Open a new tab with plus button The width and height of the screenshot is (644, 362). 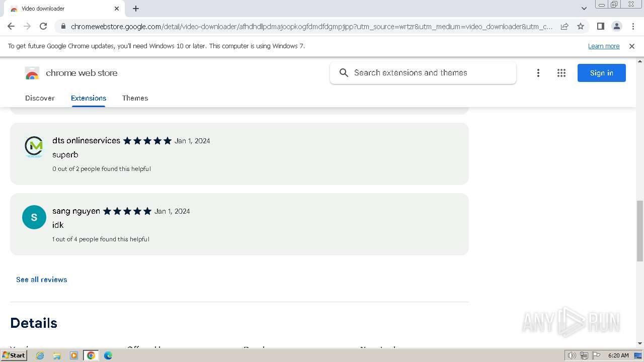tap(136, 9)
